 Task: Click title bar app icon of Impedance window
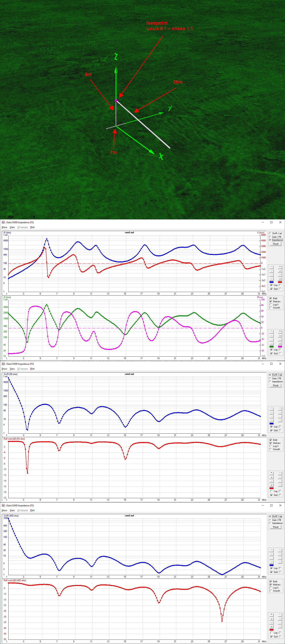pyautogui.click(x=3, y=222)
